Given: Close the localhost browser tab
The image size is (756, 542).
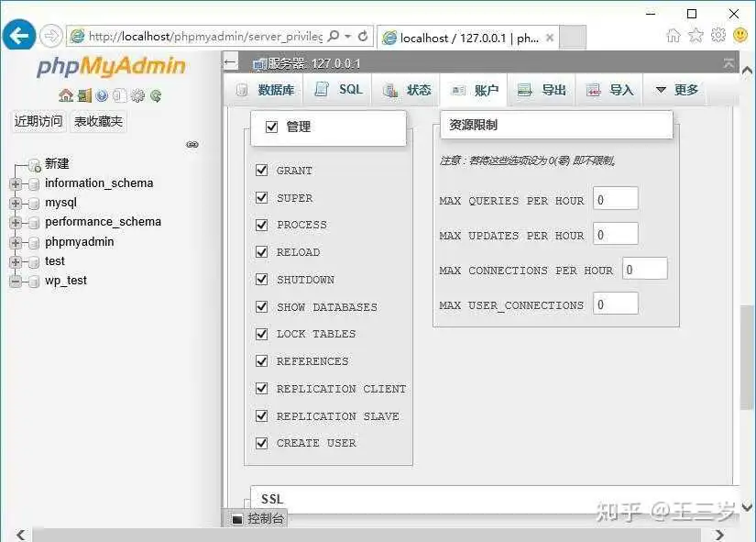Looking at the screenshot, I should [x=549, y=38].
